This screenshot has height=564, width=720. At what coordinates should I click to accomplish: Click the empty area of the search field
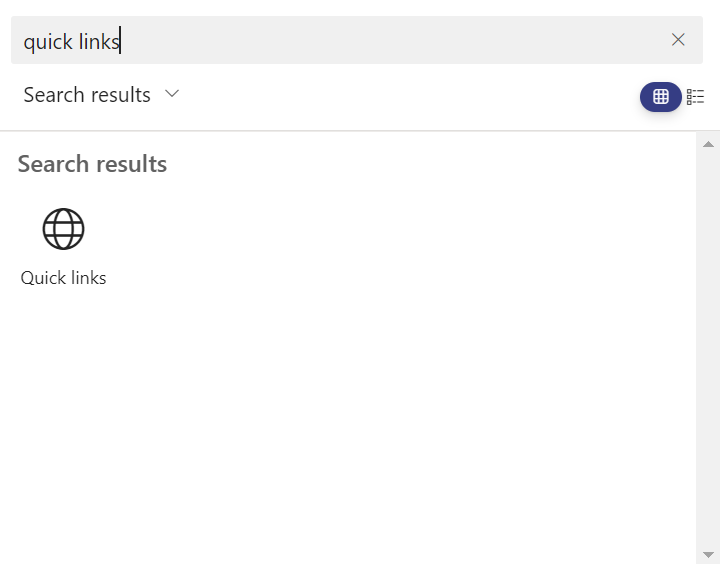400,41
